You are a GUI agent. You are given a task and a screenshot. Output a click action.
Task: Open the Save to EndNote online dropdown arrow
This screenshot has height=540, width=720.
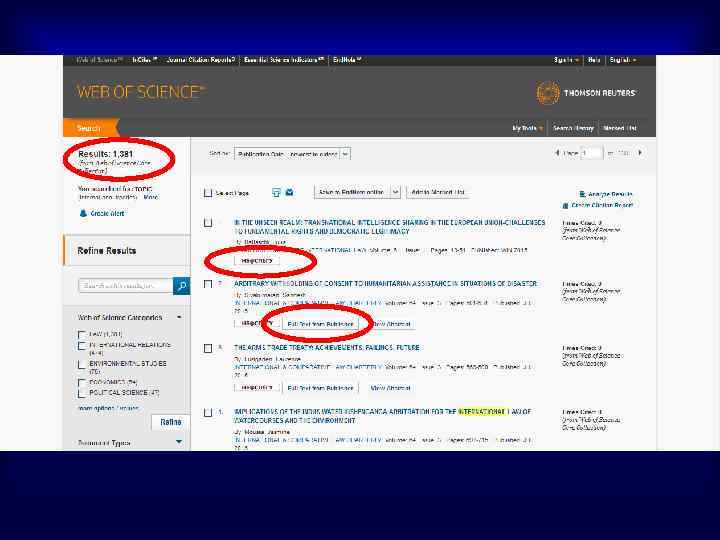pyautogui.click(x=396, y=192)
